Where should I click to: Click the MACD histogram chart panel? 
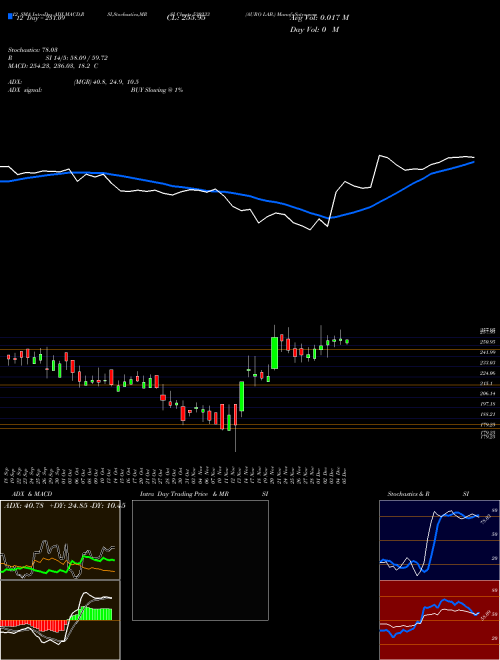point(60,620)
